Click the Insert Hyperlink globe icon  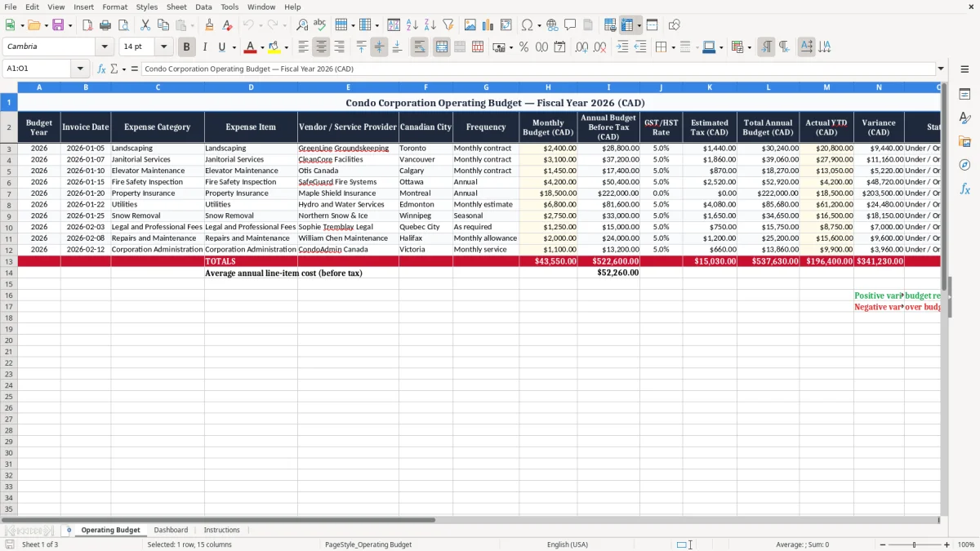tap(552, 25)
